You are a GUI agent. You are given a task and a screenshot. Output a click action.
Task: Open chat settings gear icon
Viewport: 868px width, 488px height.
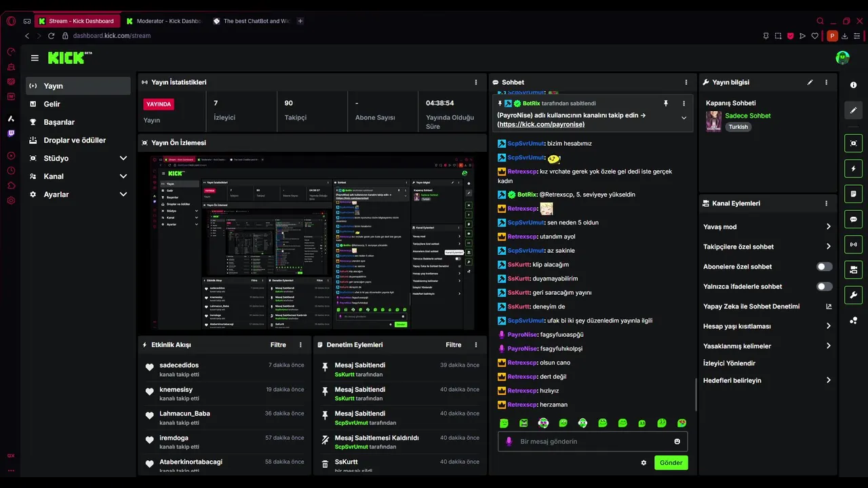[644, 463]
